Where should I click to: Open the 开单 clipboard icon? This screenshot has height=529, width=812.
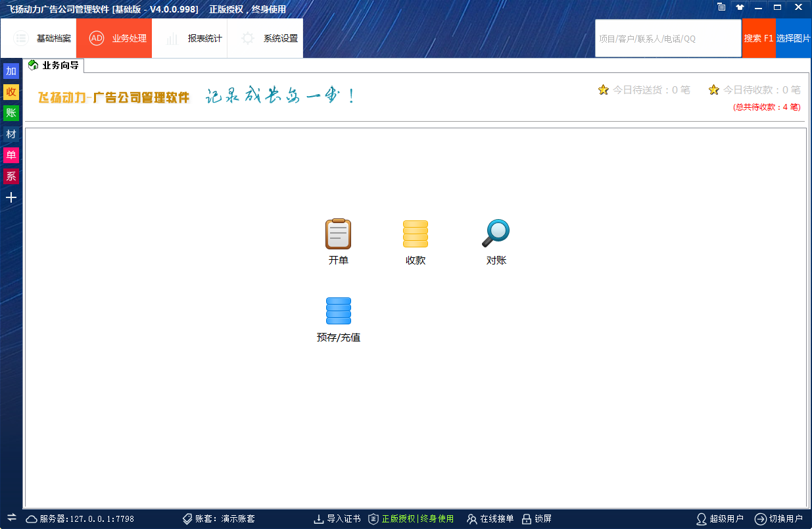(338, 234)
